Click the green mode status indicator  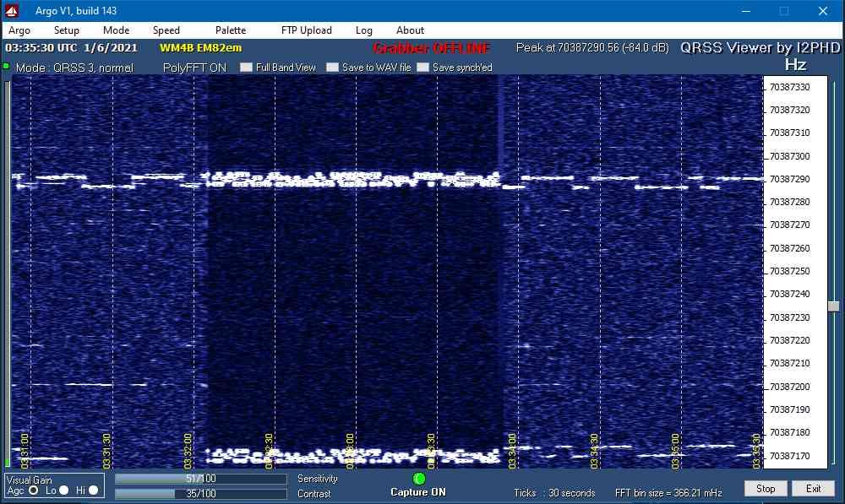pos(7,66)
